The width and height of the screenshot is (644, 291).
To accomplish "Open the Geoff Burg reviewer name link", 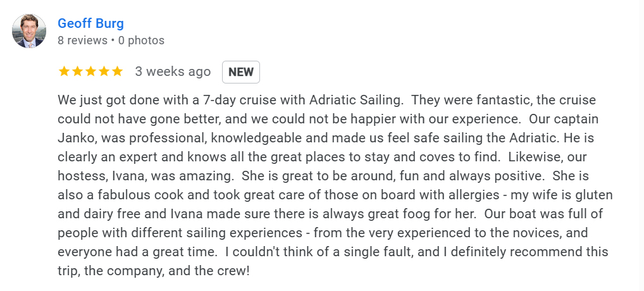I will pos(90,23).
